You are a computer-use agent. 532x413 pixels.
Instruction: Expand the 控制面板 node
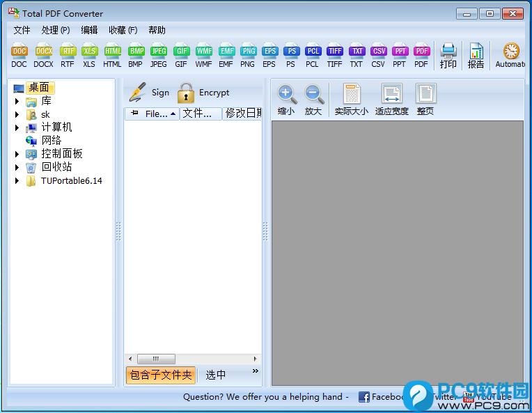(x=17, y=154)
